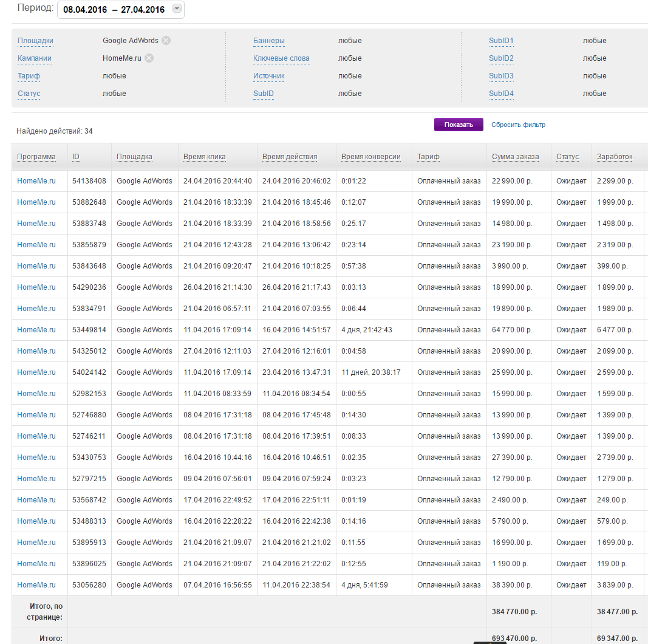The image size is (648, 644).
Task: Sort table by Время клика column
Action: coord(204,157)
